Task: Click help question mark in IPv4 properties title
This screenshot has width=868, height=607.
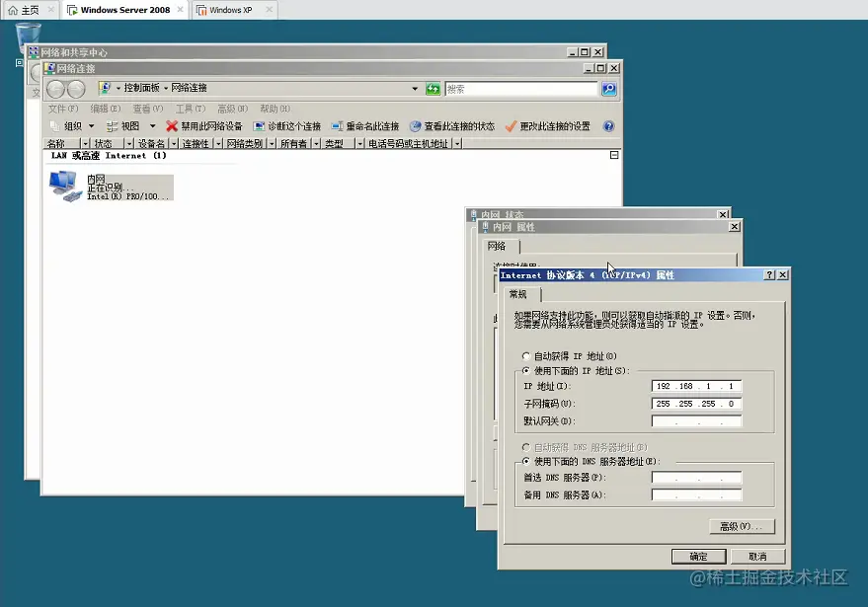Action: coord(769,275)
